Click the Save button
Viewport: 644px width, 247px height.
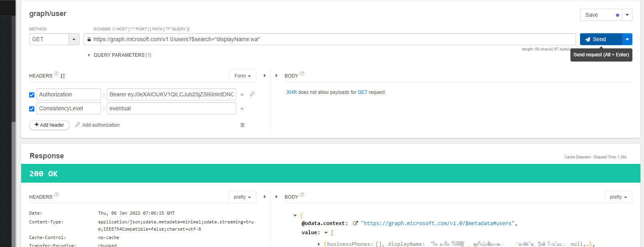(x=601, y=15)
